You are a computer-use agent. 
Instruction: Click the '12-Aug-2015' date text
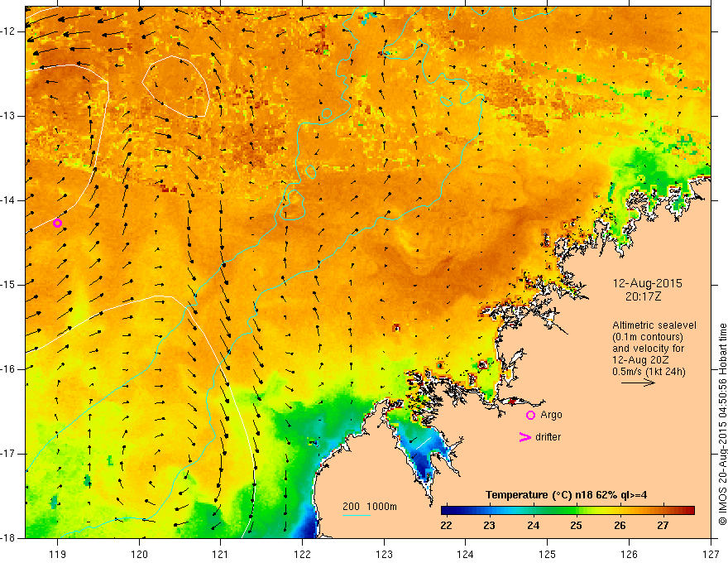point(647,283)
